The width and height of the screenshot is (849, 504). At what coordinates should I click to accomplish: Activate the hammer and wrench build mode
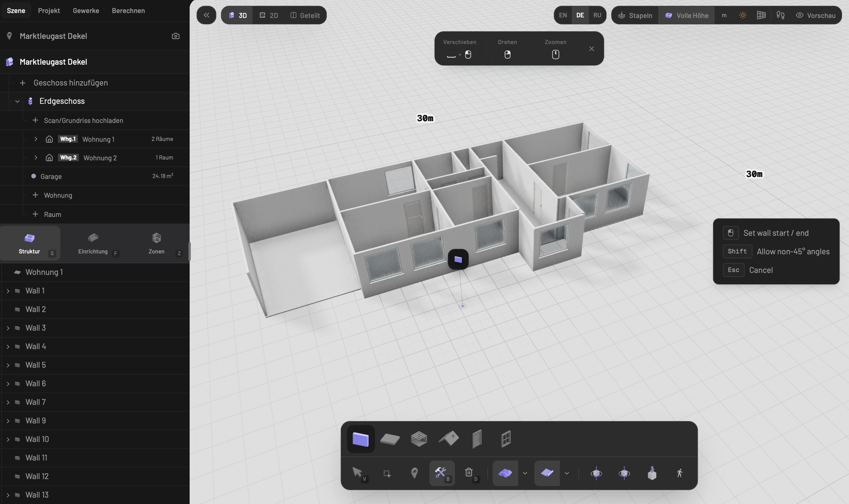pyautogui.click(x=442, y=473)
